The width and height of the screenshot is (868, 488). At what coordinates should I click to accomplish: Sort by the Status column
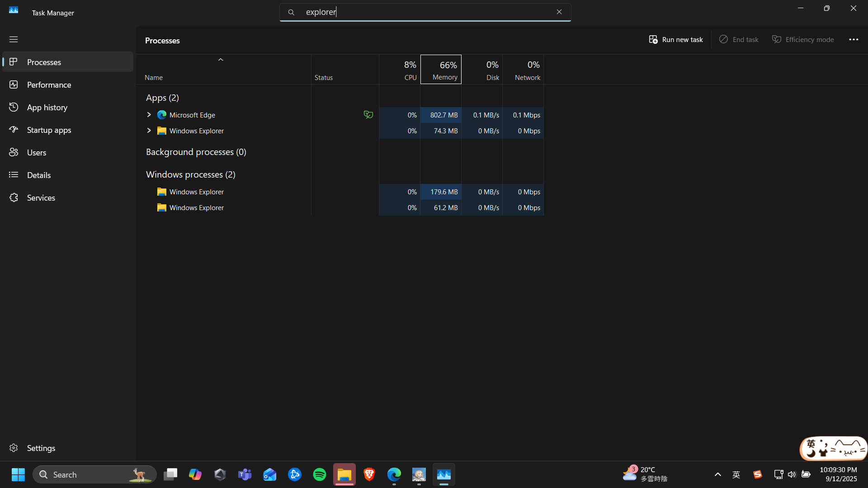(x=345, y=70)
